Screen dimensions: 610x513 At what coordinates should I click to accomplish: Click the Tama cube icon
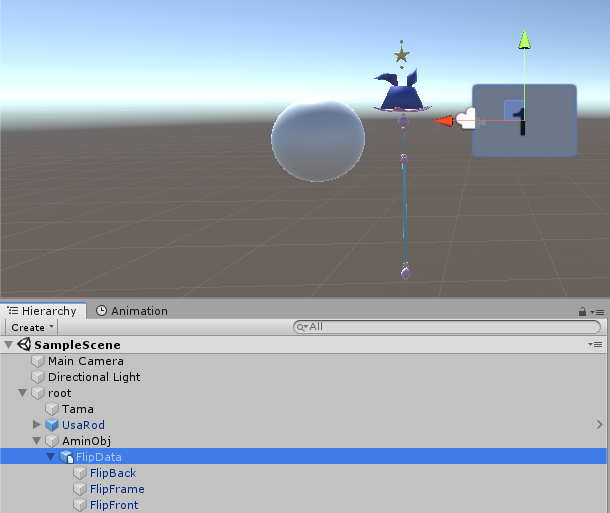(52, 409)
